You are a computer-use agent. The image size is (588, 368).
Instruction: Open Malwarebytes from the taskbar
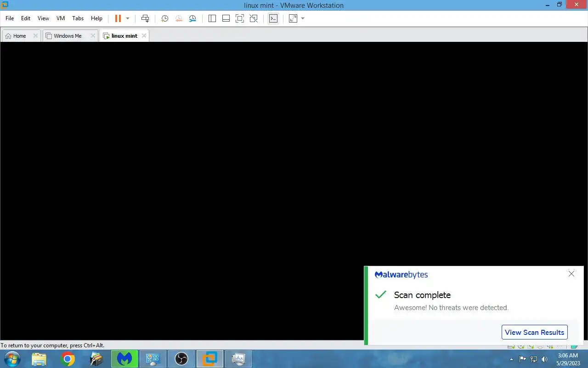pyautogui.click(x=124, y=359)
